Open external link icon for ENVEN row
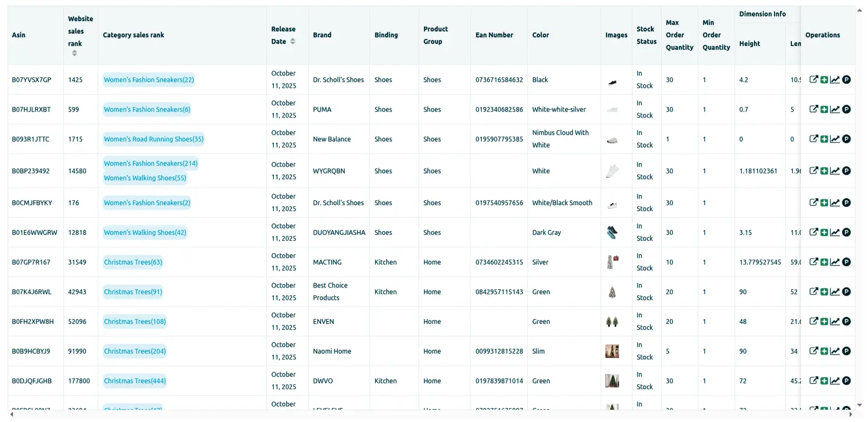Image resolution: width=868 pixels, height=422 pixels. 813,322
